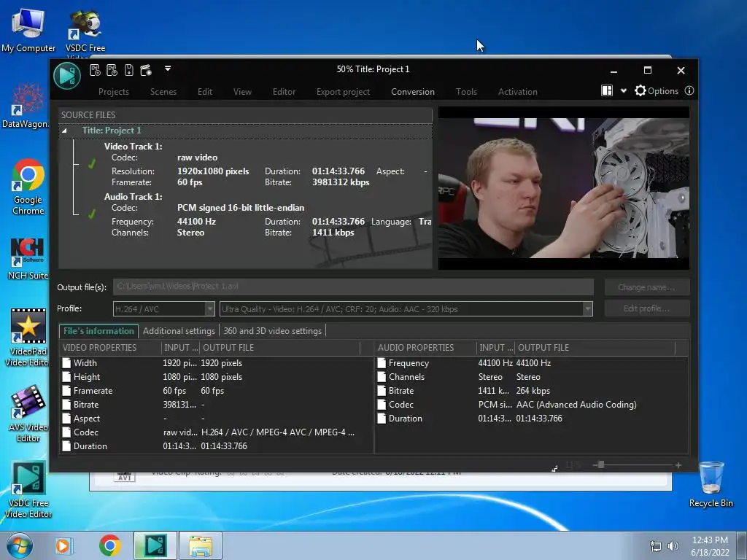Open the quick access toolbar customize arrow
This screenshot has width=747, height=560.
point(168,69)
